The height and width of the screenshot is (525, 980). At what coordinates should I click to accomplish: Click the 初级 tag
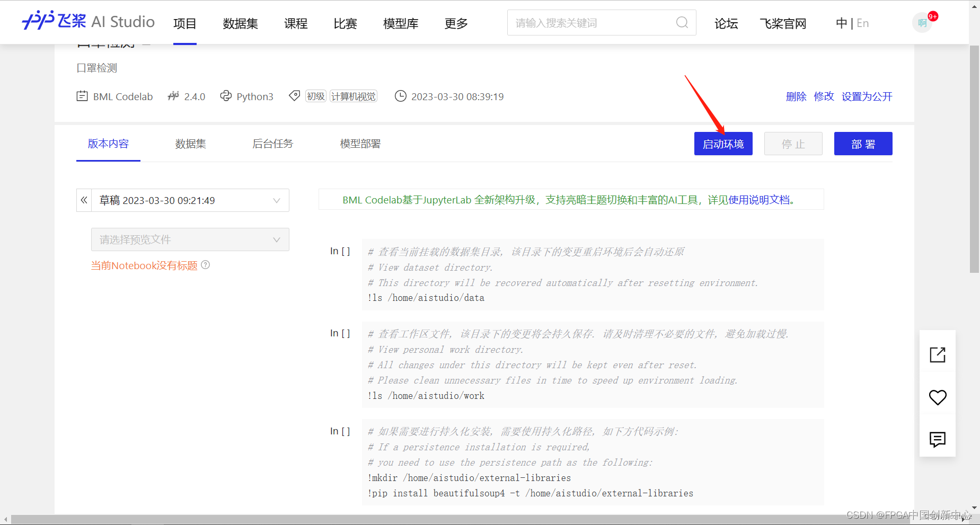(316, 96)
